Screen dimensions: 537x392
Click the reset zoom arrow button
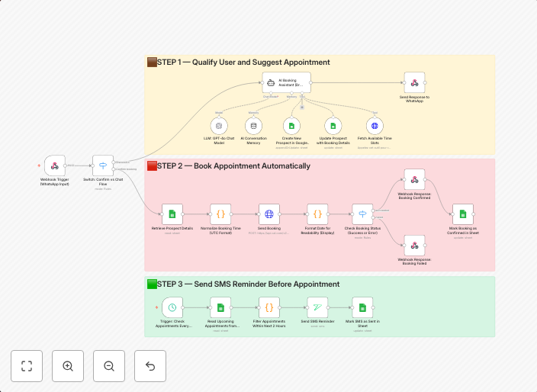point(150,366)
